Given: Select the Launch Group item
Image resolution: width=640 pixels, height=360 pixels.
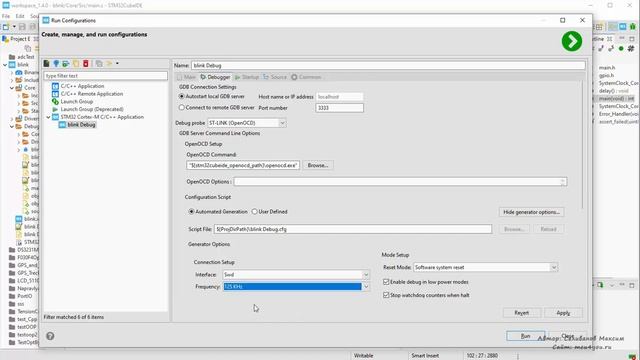Looking at the screenshot, I should pos(77,102).
